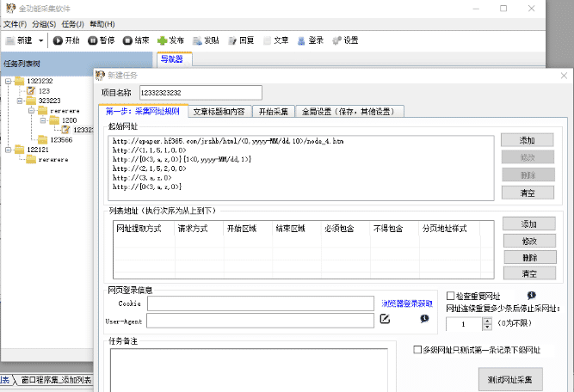This screenshot has height=392, width=574.
Task: Collapse the 323223 tree node
Action: point(20,101)
